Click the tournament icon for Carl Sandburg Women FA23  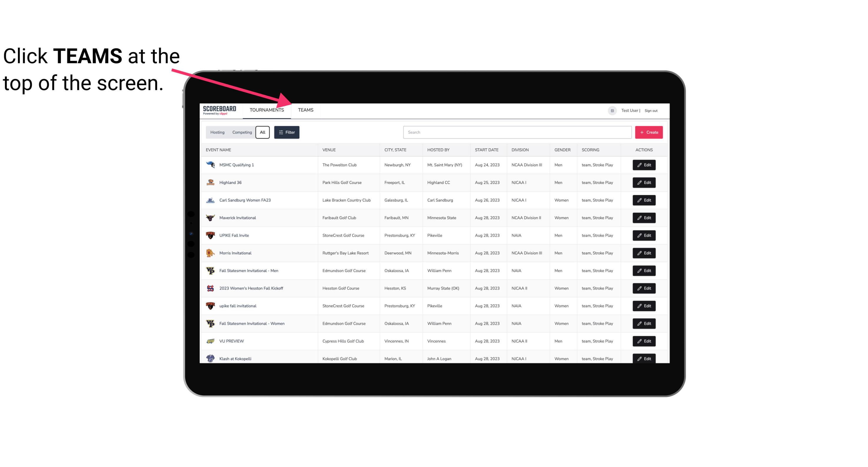[210, 200]
